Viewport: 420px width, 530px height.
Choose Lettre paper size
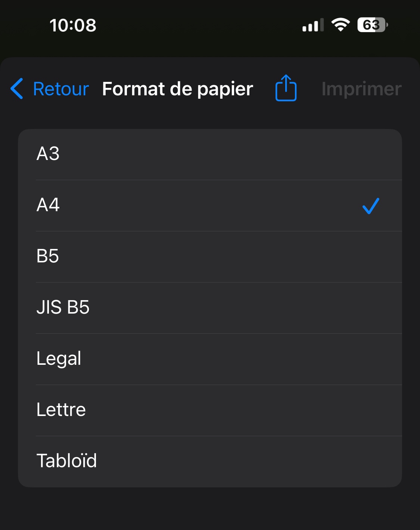click(61, 410)
